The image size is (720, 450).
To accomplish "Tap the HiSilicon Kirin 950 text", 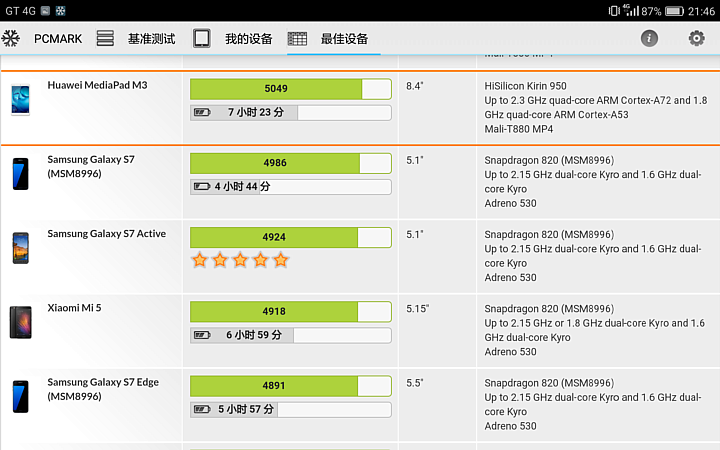I will pyautogui.click(x=525, y=86).
